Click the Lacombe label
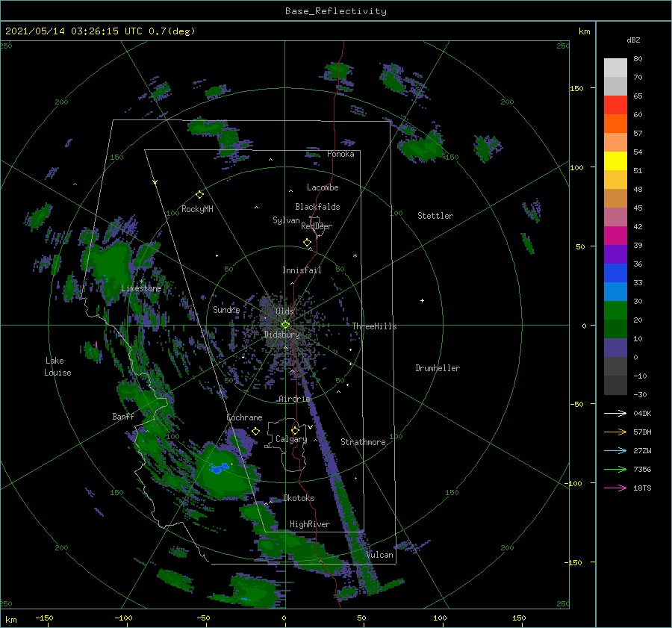672x628 pixels. (x=323, y=187)
